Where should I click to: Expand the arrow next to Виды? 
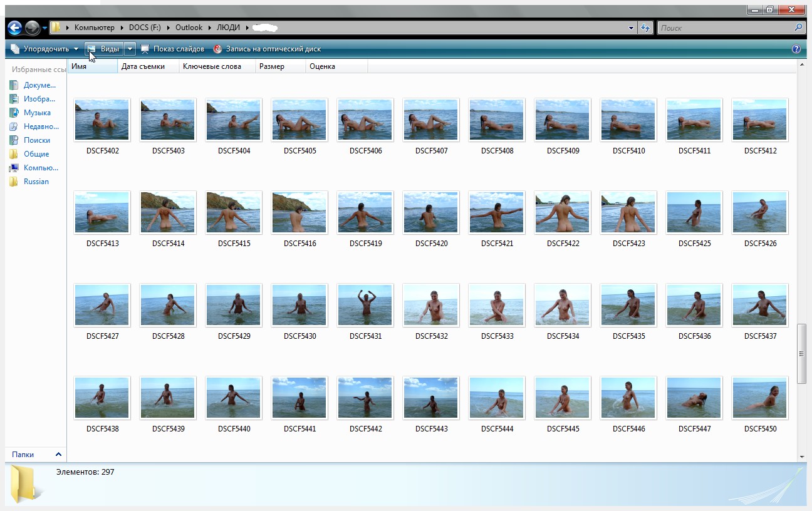click(130, 49)
